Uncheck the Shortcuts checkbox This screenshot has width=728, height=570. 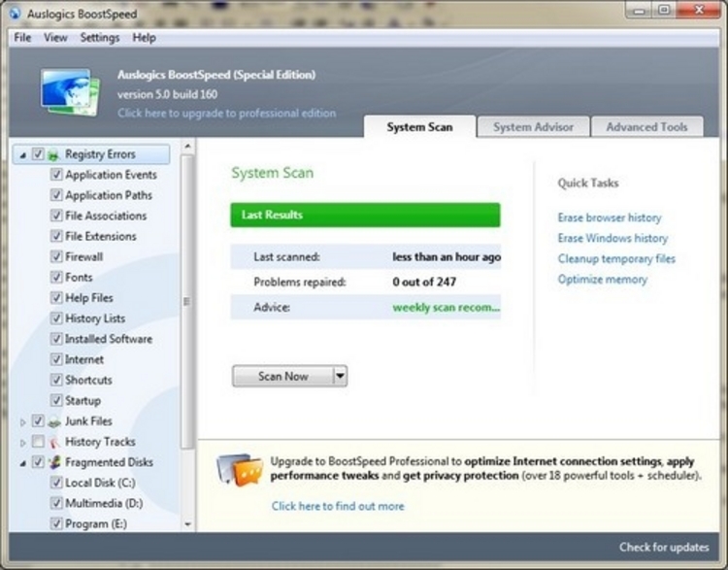click(x=56, y=380)
